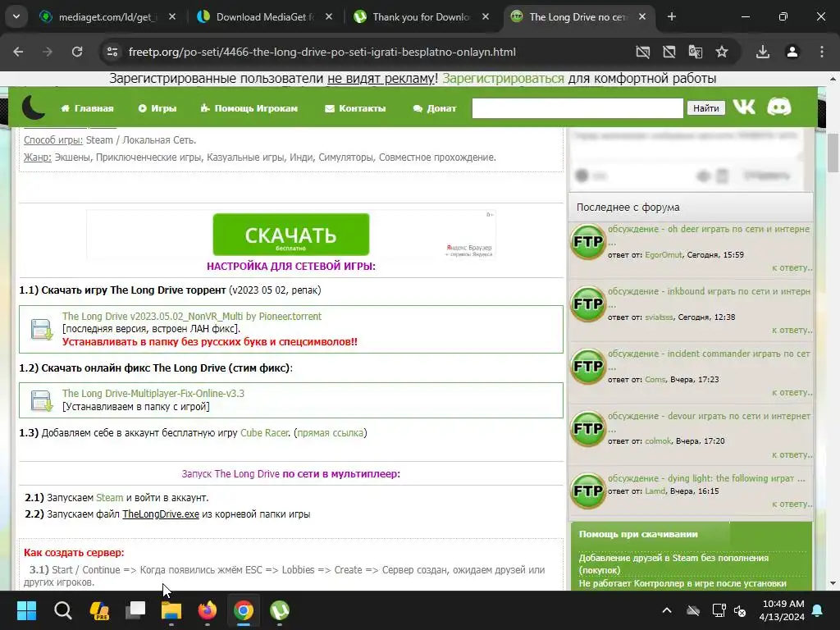840x630 pixels.
Task: Open uTorrent from the taskbar
Action: 280,610
